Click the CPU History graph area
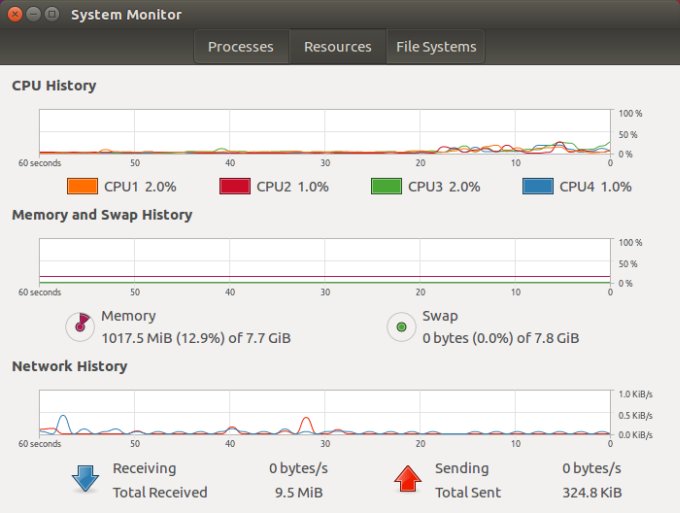 325,132
